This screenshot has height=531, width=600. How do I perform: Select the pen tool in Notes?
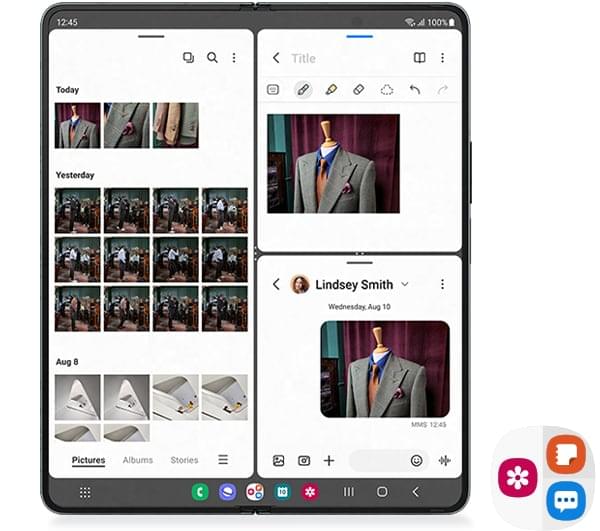pos(302,90)
